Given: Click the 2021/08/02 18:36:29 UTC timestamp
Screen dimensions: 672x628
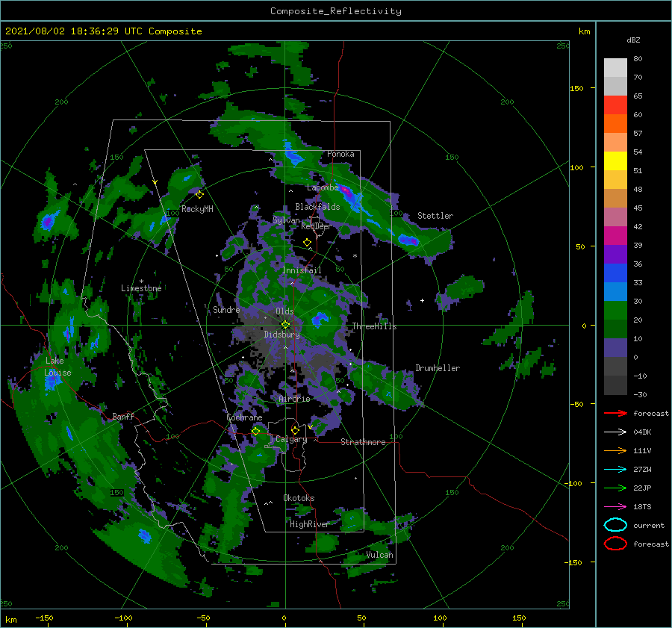Looking at the screenshot, I should (x=103, y=31).
